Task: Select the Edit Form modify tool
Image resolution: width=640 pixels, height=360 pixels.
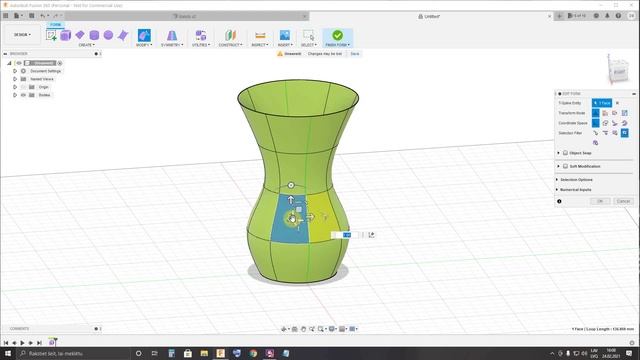Action: click(144, 35)
